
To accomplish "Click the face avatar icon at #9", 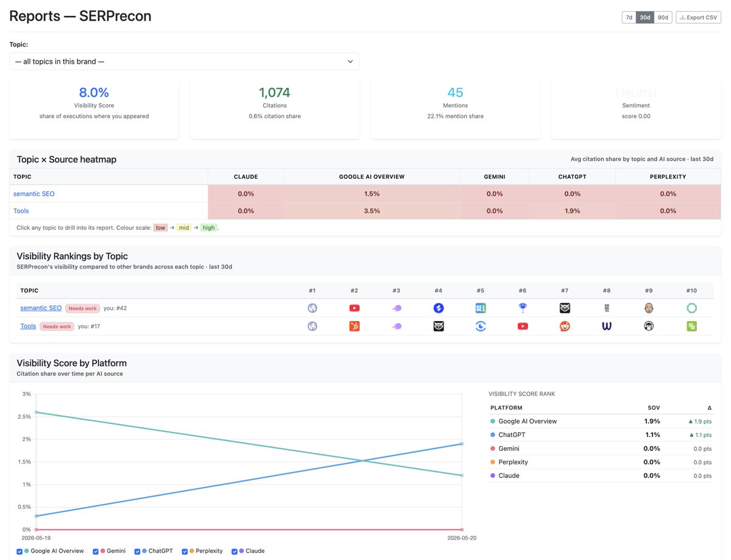I will click(649, 308).
